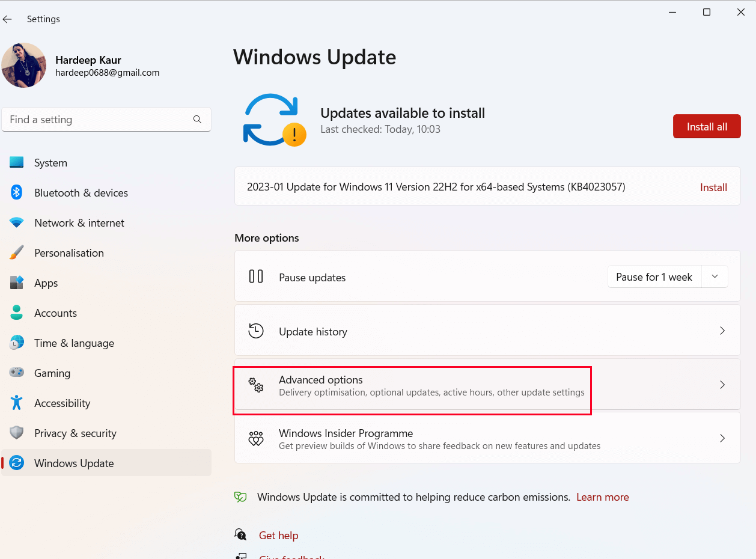Image resolution: width=756 pixels, height=559 pixels.
Task: Open Apps settings section
Action: pyautogui.click(x=106, y=283)
